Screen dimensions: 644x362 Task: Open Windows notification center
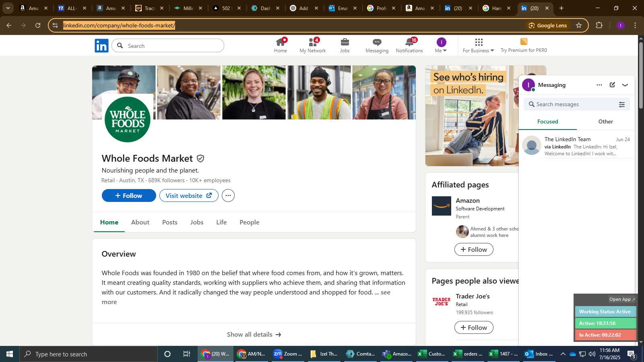tap(632, 354)
